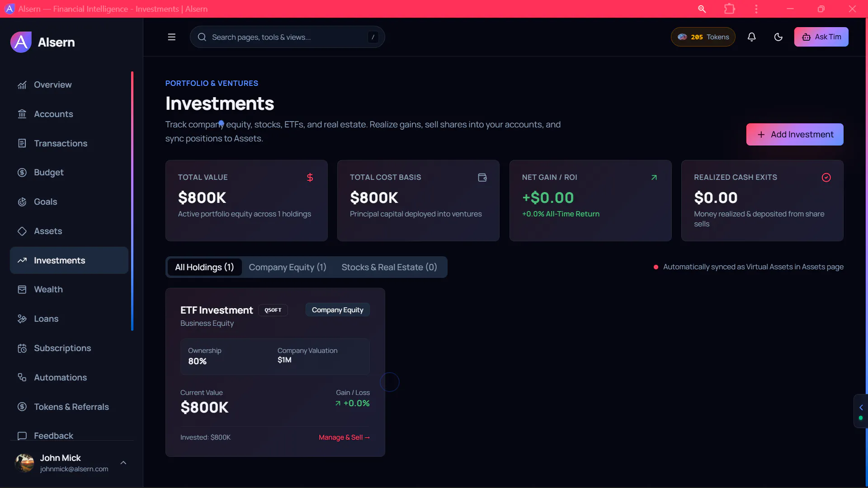Toggle dark mode moon icon

(x=778, y=37)
